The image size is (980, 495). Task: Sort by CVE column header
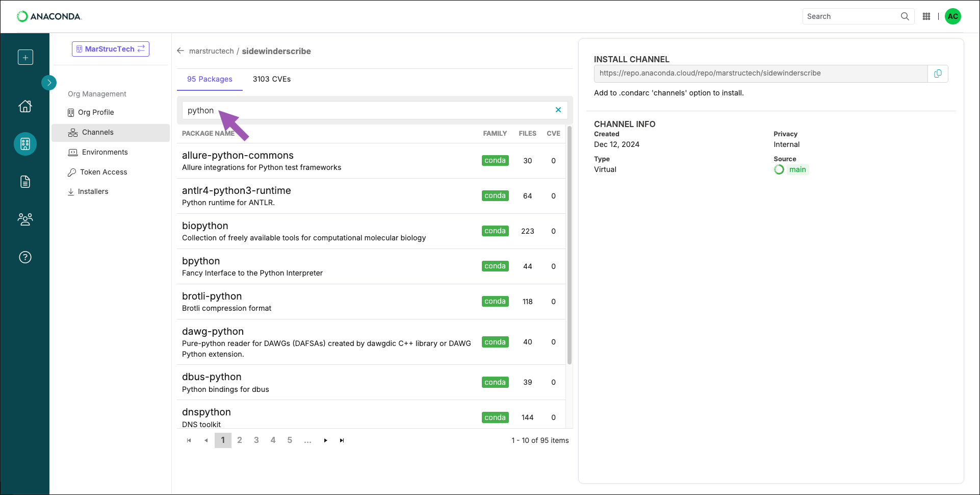point(553,133)
